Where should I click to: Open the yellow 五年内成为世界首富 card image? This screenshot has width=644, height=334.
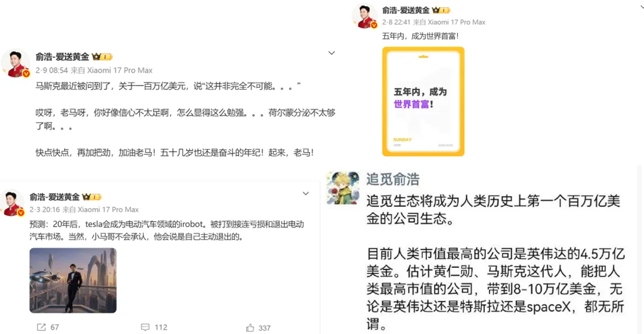point(423,101)
